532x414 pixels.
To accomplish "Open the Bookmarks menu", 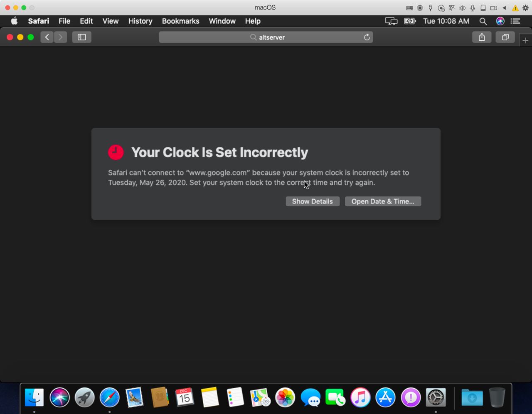I will pyautogui.click(x=180, y=21).
